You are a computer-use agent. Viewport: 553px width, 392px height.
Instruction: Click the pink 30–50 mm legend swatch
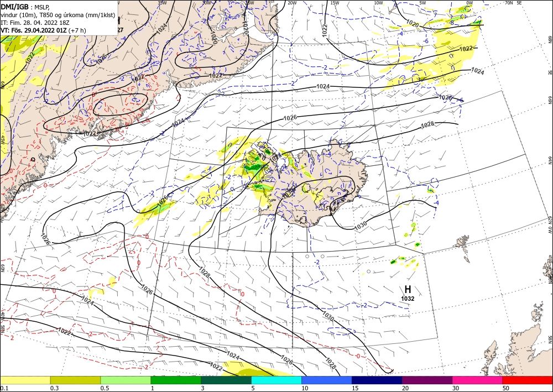(x=478, y=380)
